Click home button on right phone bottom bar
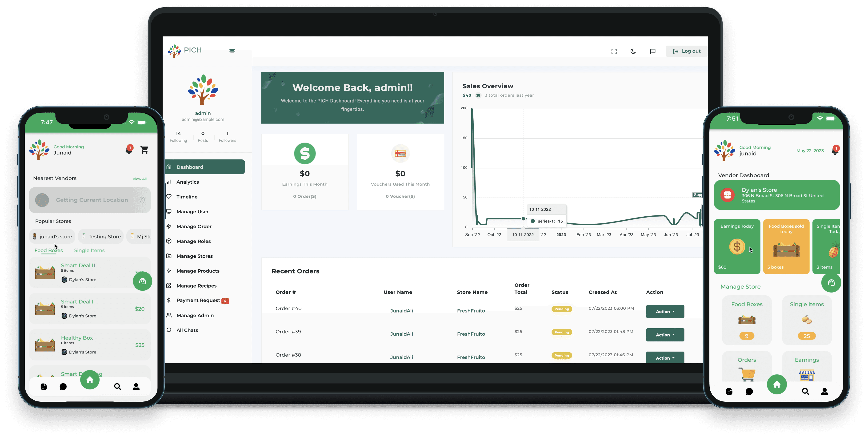 [777, 384]
